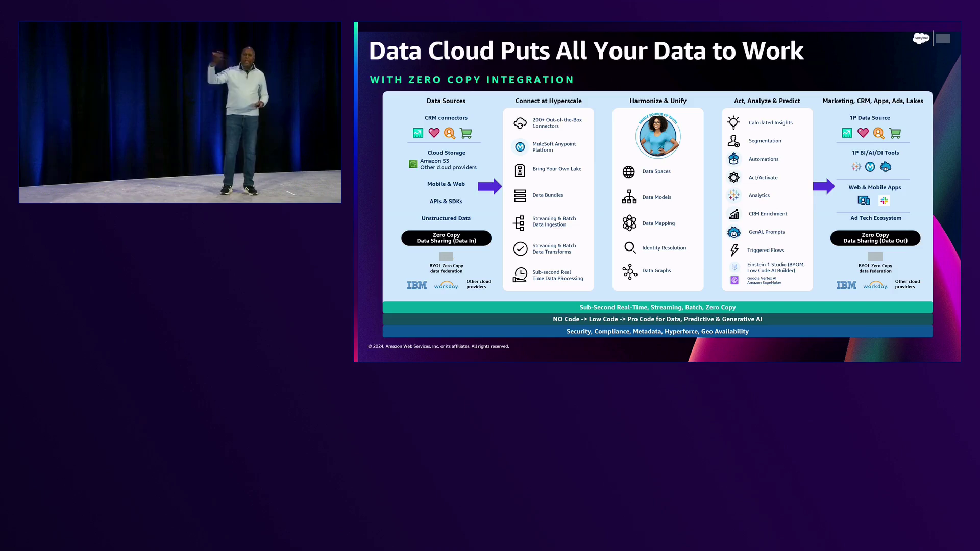Screen dimensions: 980x551
Task: Click the Salesforce cloud logo
Action: click(x=921, y=38)
